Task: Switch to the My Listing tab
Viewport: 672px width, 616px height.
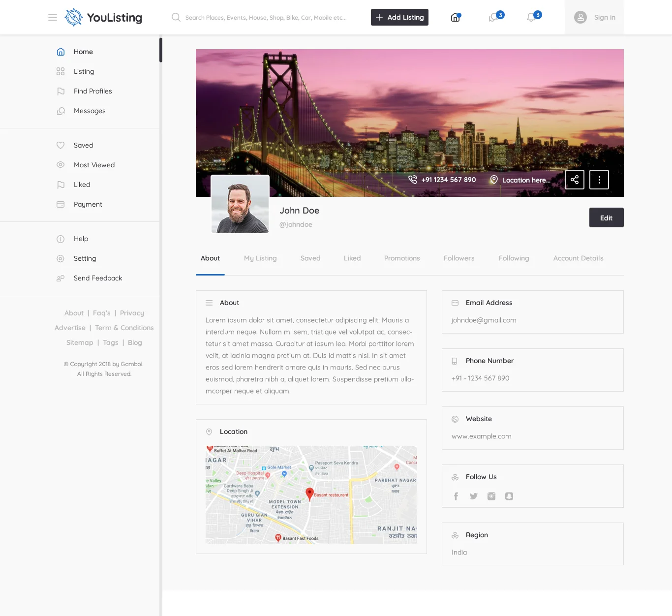Action: 260,258
